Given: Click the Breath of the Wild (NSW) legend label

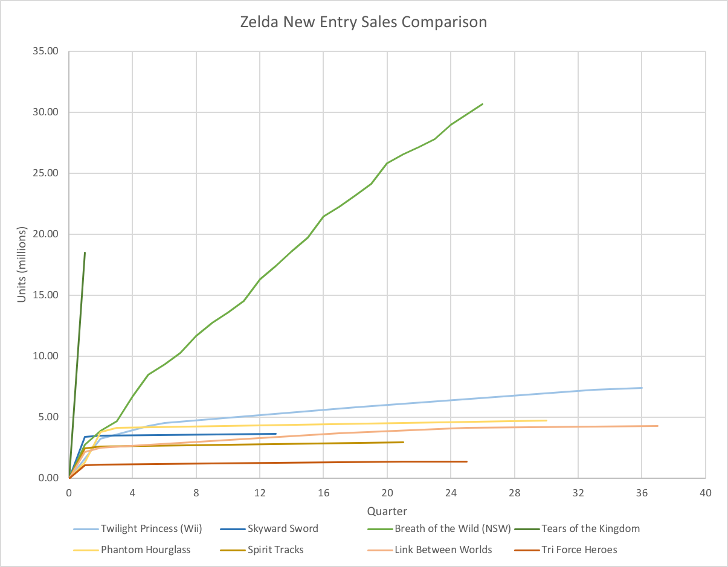Looking at the screenshot, I should (453, 529).
